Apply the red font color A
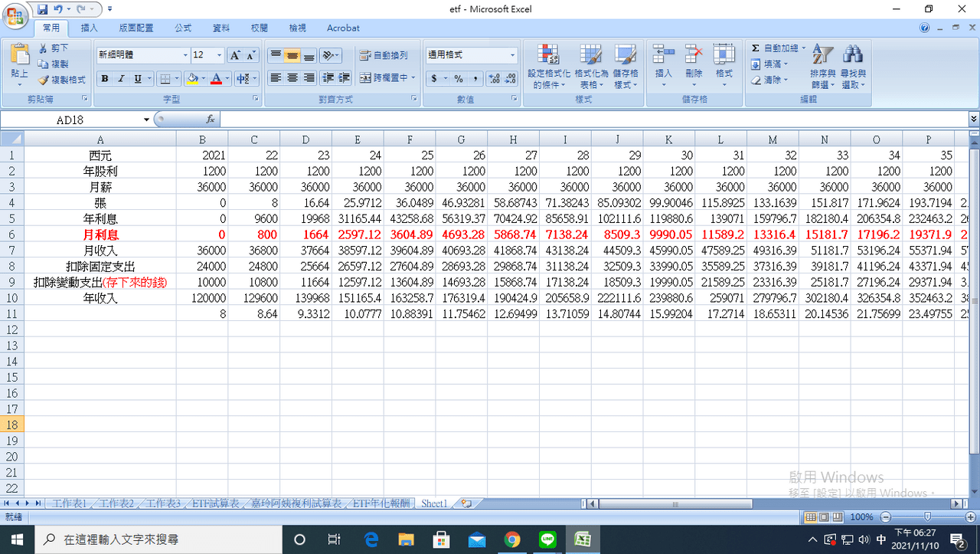 217,78
